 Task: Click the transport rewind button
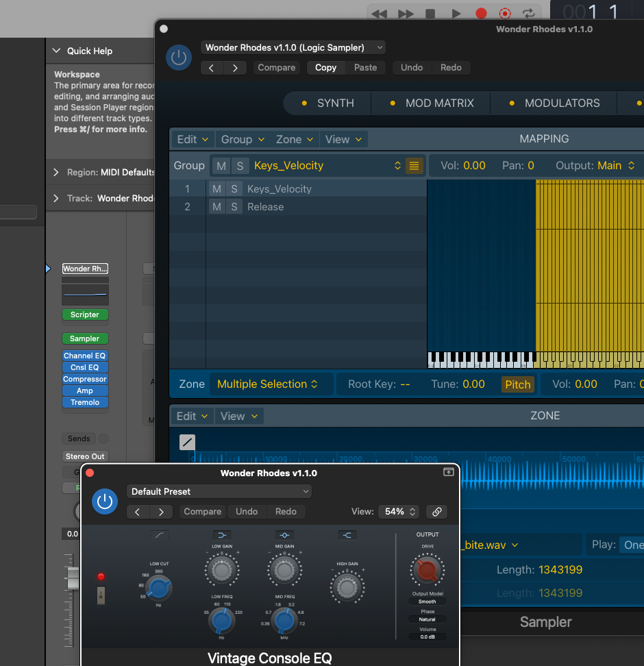tap(379, 14)
